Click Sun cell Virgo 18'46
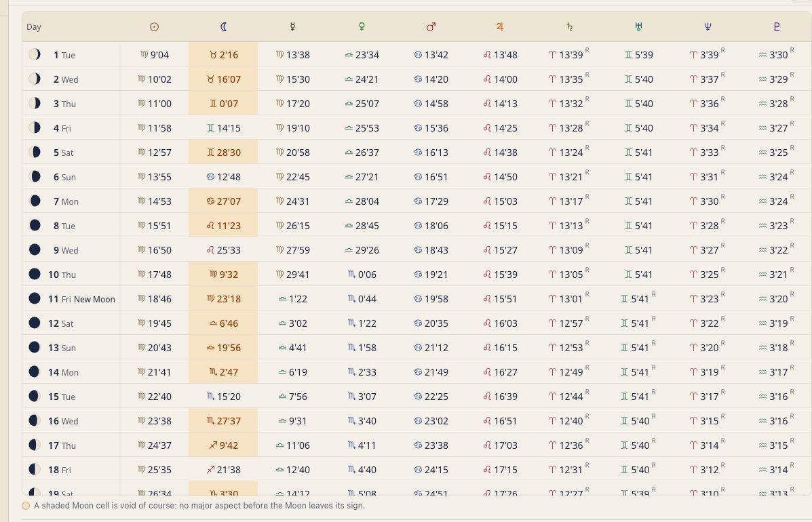 (154, 298)
